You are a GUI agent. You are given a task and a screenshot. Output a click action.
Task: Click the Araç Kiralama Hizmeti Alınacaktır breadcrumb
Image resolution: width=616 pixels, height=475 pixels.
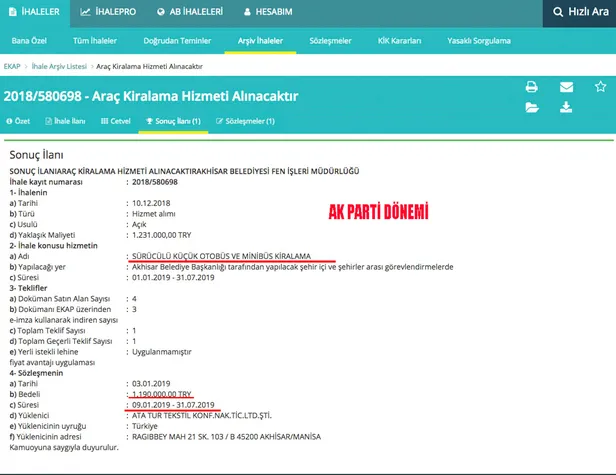point(149,66)
